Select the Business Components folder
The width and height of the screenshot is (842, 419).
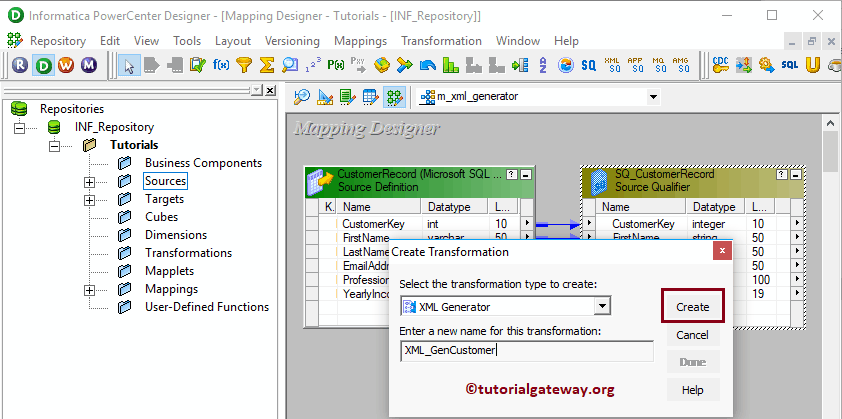[x=203, y=163]
